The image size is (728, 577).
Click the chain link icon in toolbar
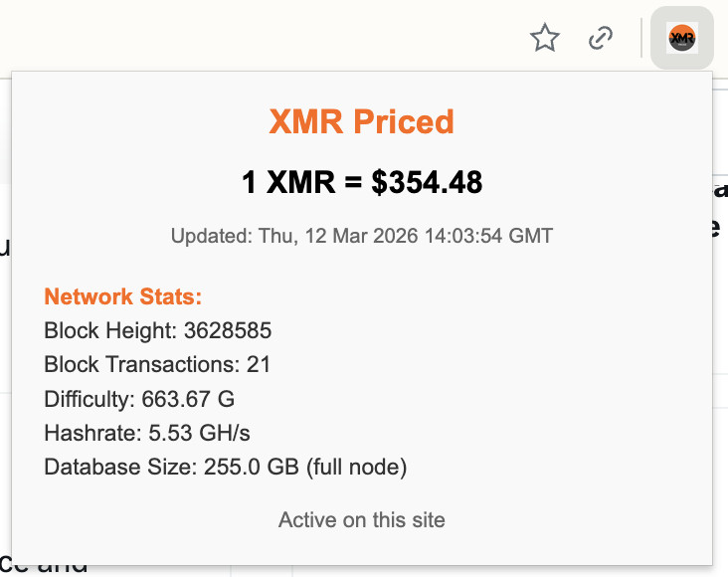(600, 39)
